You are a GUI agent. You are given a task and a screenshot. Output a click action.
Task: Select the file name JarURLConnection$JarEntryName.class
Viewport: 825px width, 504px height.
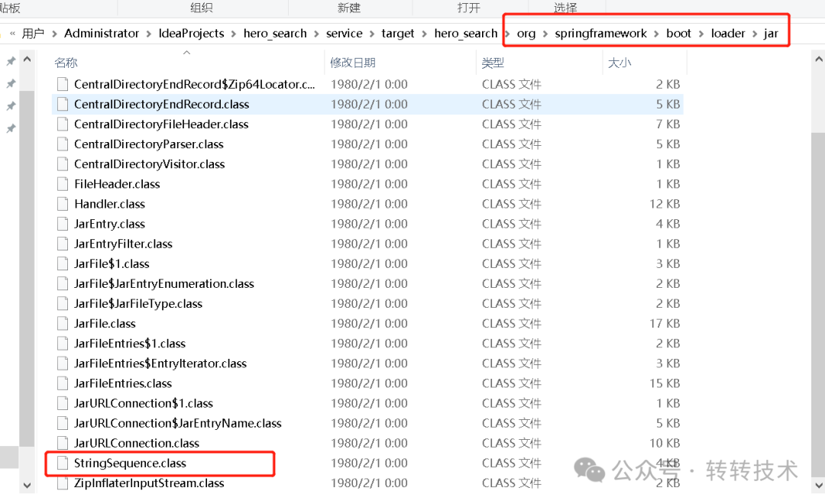[178, 424]
